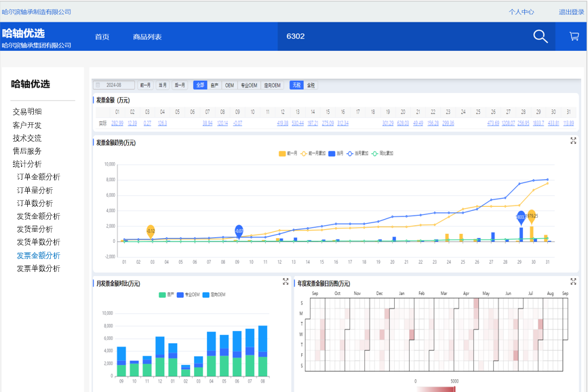Switch to 含税 amounts
The height and width of the screenshot is (392, 588).
pyautogui.click(x=311, y=85)
